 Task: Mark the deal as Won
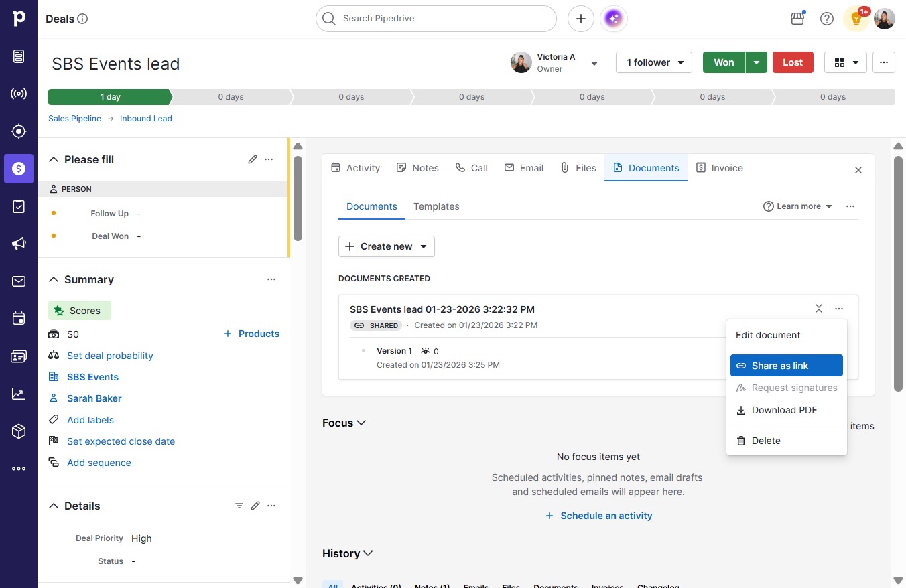(724, 62)
